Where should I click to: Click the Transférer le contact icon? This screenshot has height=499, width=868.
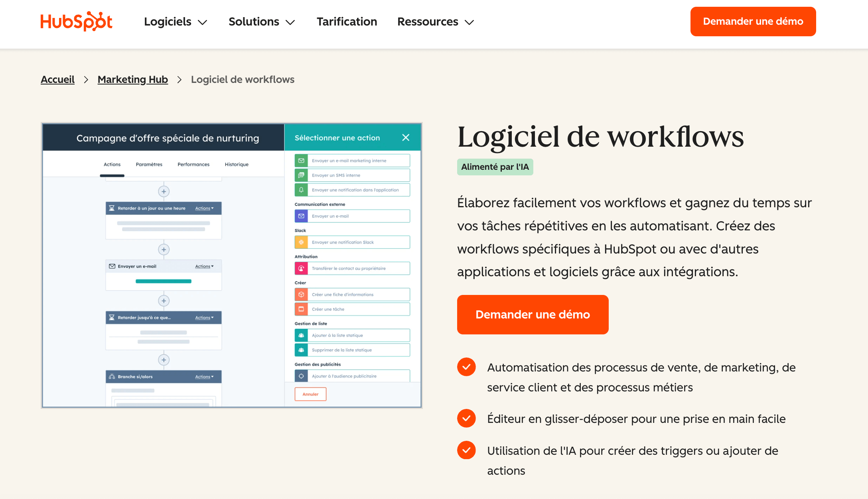[301, 269]
